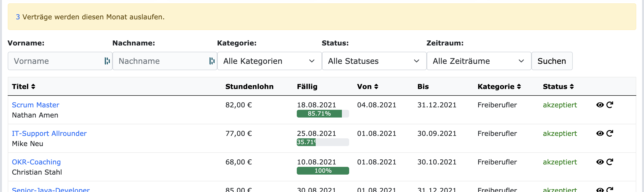This screenshot has height=192, width=644.
Task: Renew the IT-Support Allrounder contract
Action: tap(610, 133)
